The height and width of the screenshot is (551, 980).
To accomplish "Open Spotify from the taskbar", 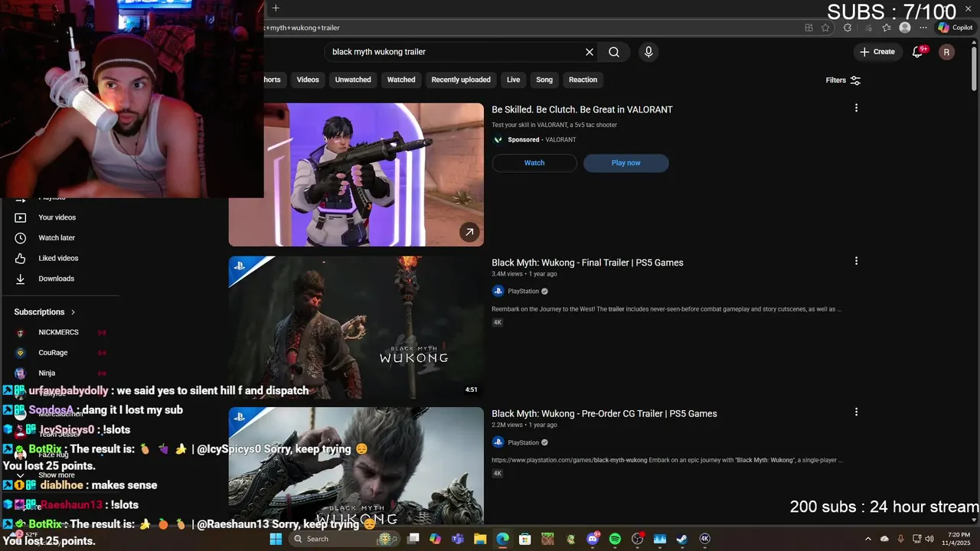I will [615, 539].
